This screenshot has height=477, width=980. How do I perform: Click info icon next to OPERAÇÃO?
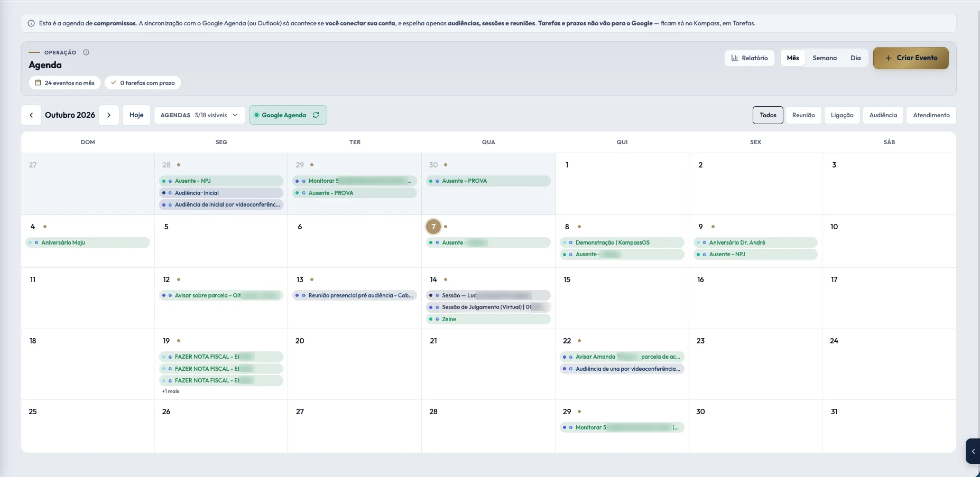[86, 52]
